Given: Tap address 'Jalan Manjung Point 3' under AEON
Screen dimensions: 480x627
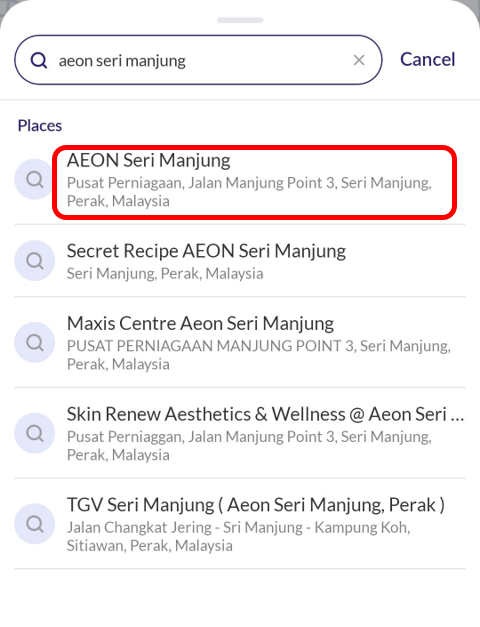Looking at the screenshot, I should (x=261, y=183).
